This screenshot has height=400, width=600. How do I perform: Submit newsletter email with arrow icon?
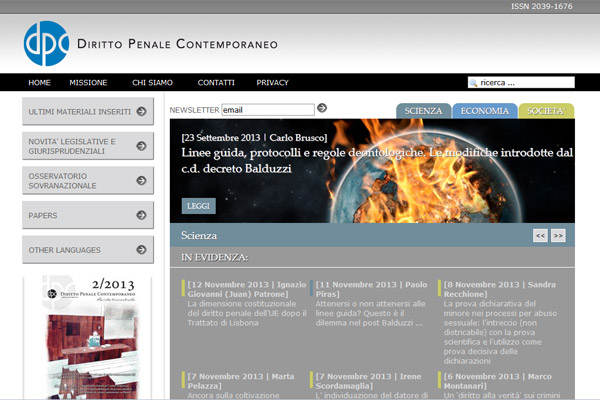[x=322, y=108]
